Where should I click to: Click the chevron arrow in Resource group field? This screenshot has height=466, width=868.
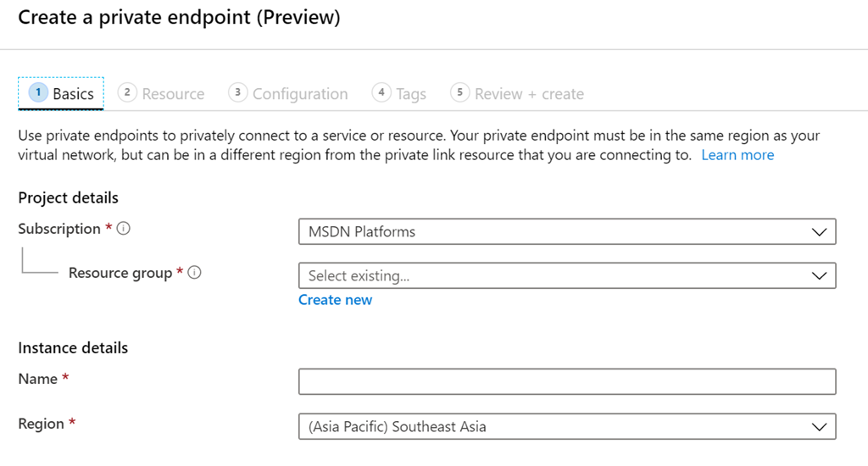click(x=819, y=275)
